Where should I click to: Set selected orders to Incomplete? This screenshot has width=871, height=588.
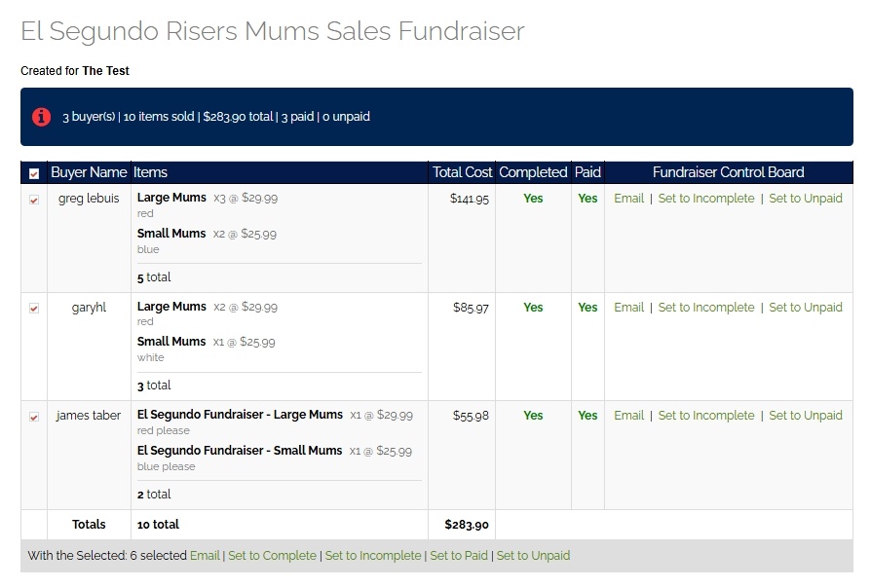click(x=373, y=555)
